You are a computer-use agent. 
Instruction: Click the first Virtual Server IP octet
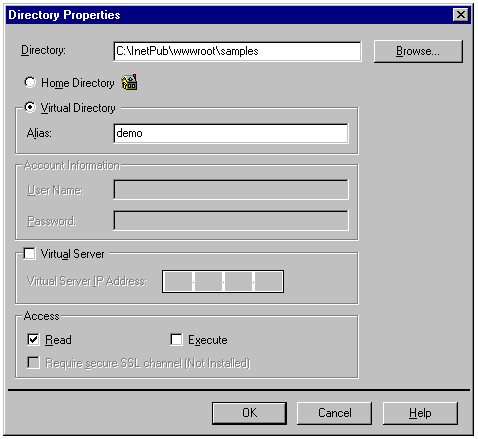[x=178, y=281]
